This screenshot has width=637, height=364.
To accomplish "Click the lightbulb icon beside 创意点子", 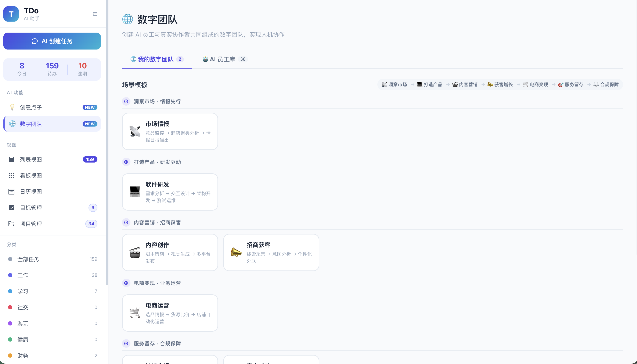I will coord(12,107).
